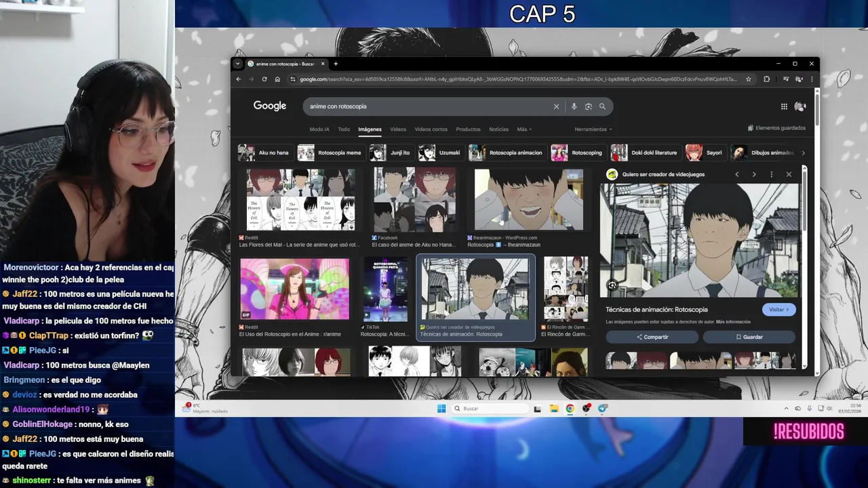Click the taskbar Buscar search box
The width and height of the screenshot is (868, 488).
490,409
